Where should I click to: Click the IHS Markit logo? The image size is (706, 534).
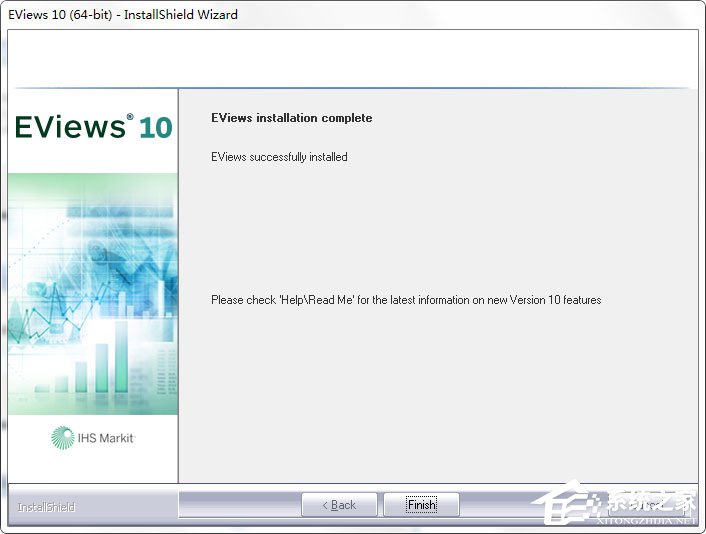coord(93,438)
